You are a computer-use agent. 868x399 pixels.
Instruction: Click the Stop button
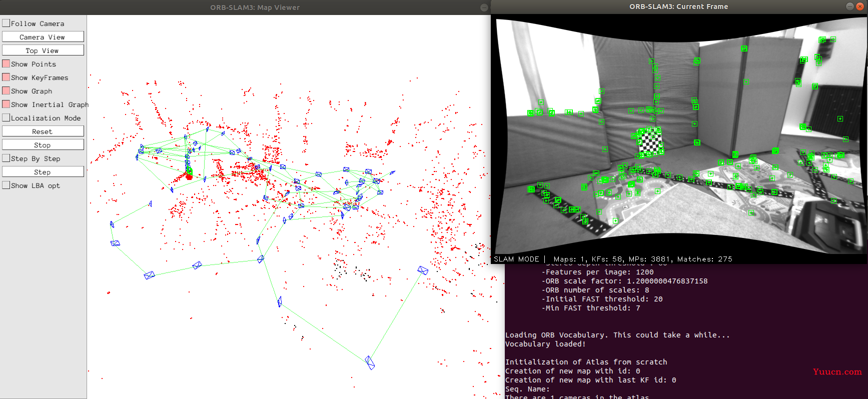pos(43,145)
